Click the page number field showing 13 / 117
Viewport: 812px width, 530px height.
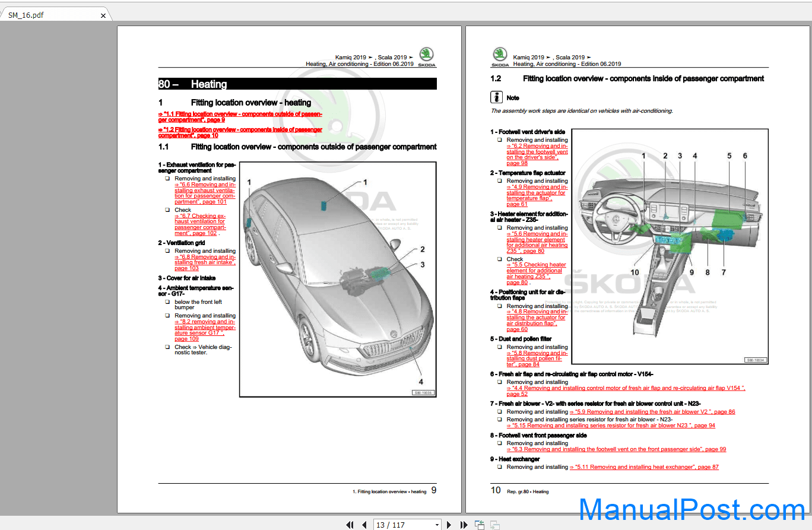[404, 525]
